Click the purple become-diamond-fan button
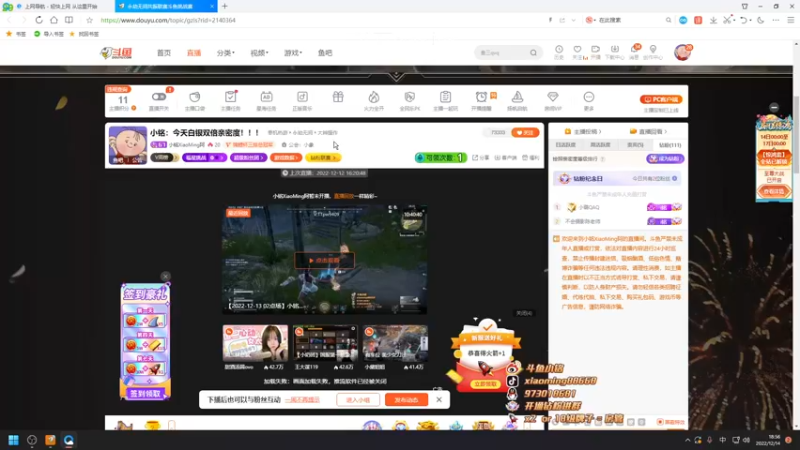800x450 pixels. coord(665,159)
